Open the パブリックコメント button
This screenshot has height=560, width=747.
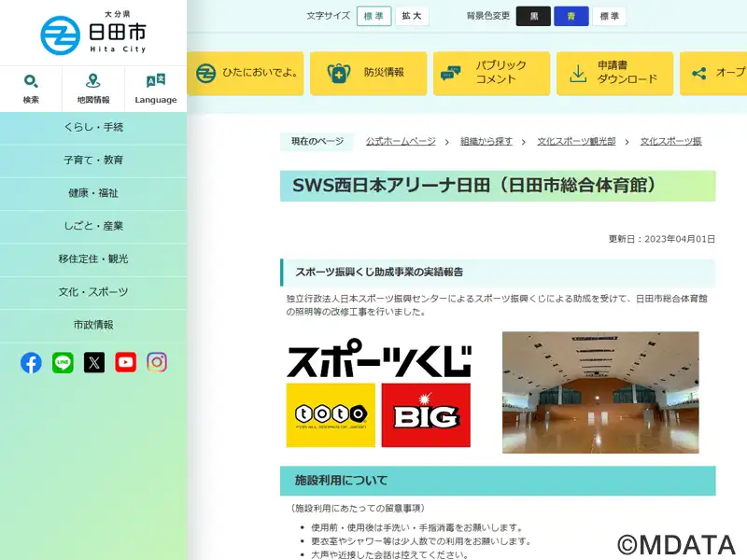tap(492, 74)
